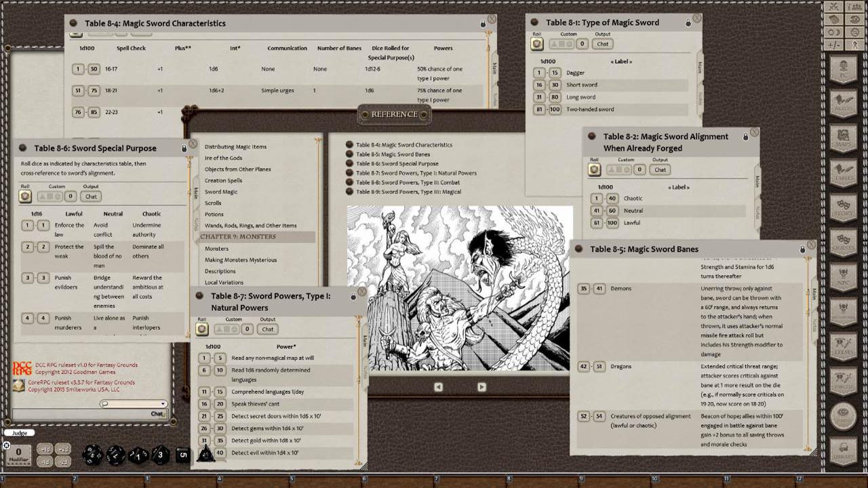868x488 pixels.
Task: Open the custom dice selector in Table 8-6
Action: [50, 196]
